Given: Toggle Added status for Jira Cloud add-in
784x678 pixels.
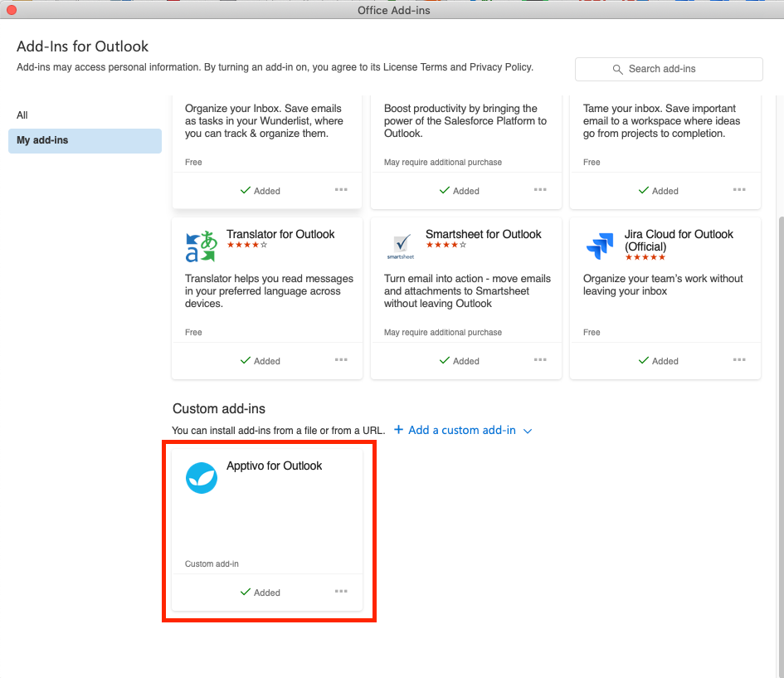Looking at the screenshot, I should click(658, 361).
